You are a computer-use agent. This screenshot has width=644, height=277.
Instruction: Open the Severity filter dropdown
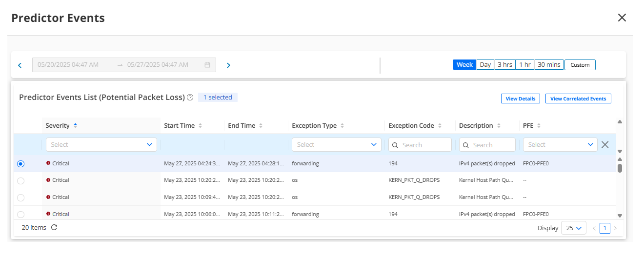click(101, 144)
